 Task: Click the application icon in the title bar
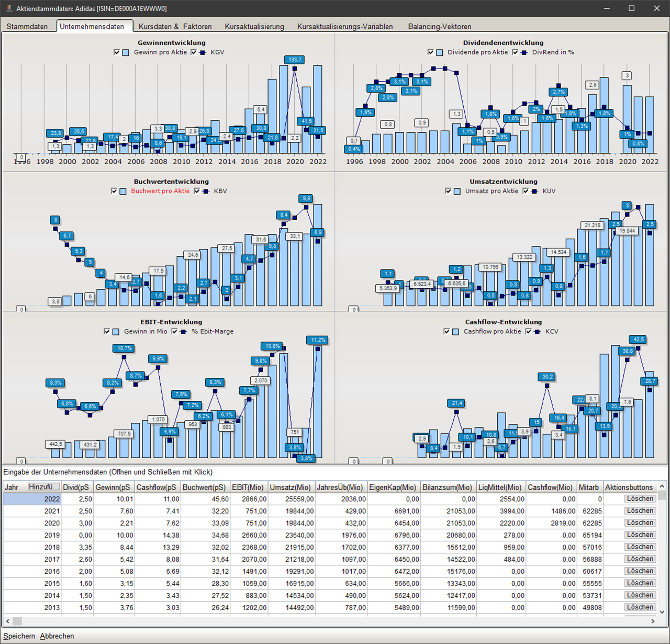coord(8,8)
